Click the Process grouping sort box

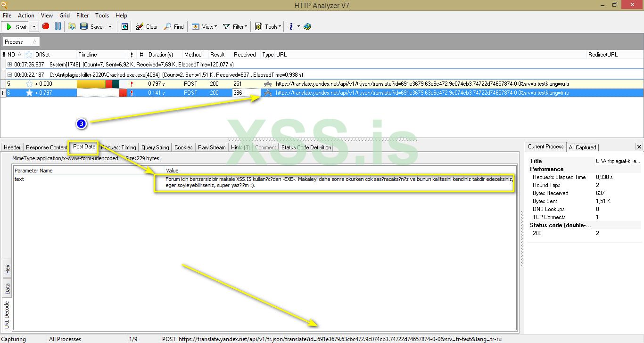(21, 42)
